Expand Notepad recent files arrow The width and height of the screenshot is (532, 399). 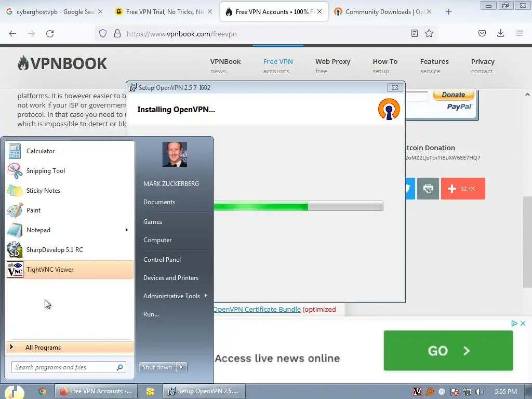click(x=127, y=230)
